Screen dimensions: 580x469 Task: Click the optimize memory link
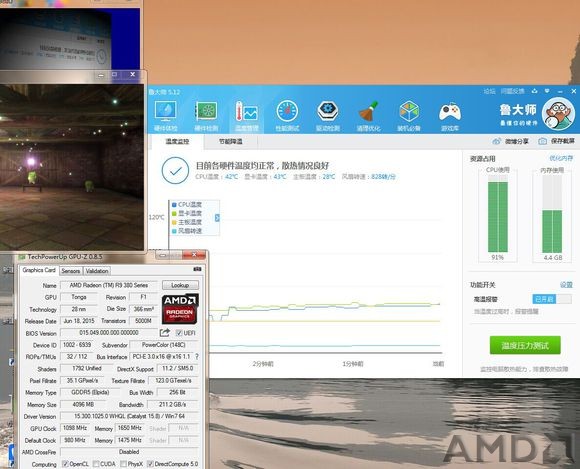point(561,158)
